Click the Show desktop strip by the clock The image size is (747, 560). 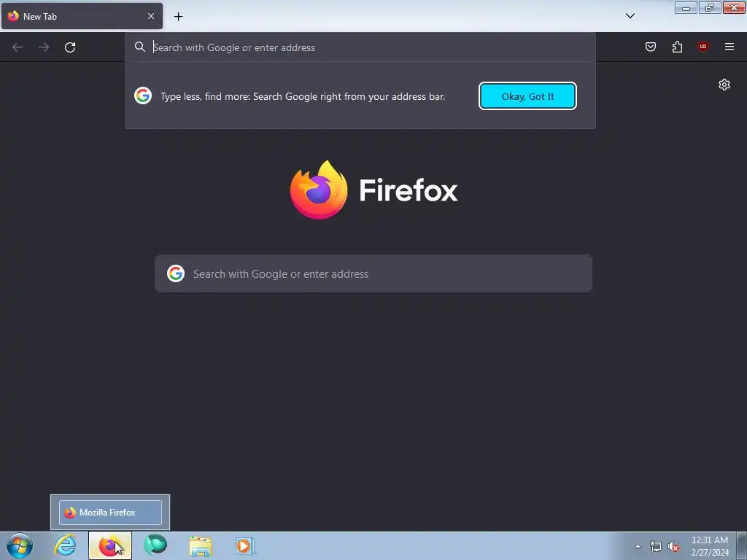(742, 546)
